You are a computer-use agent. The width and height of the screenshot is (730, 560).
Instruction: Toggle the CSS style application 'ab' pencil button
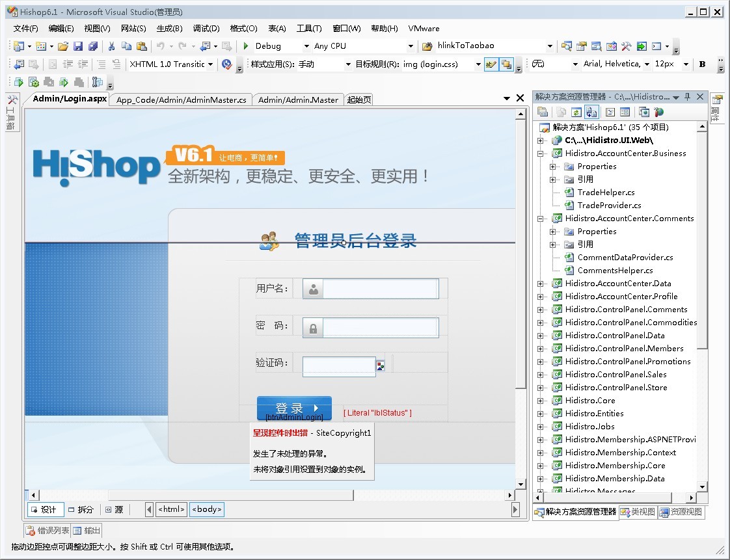pos(491,64)
